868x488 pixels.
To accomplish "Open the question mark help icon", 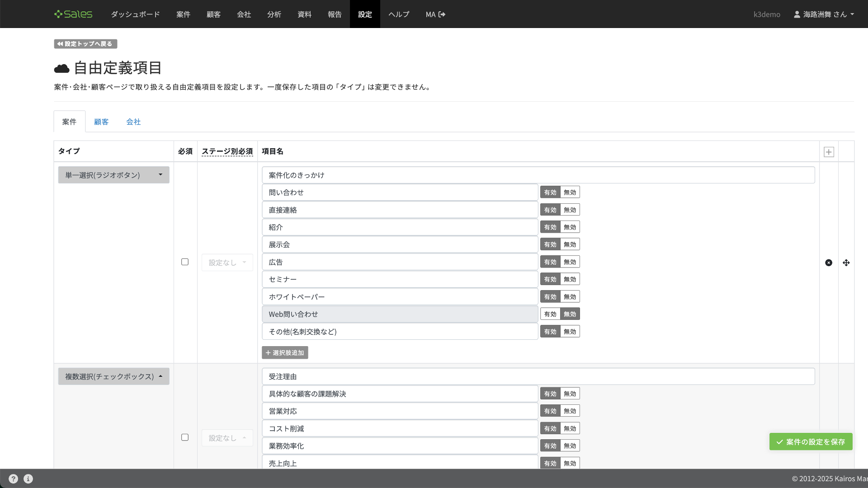I will point(14,479).
